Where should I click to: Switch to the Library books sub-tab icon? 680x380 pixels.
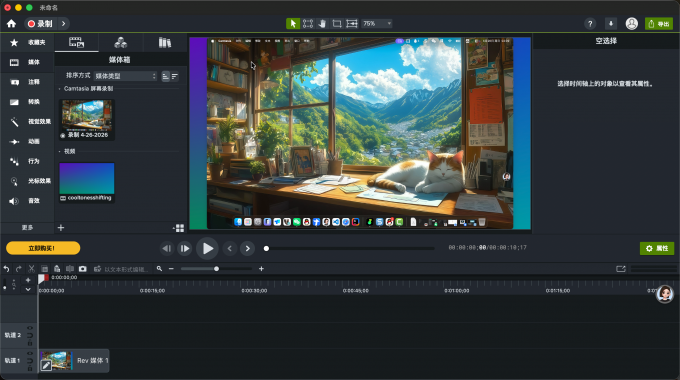[x=165, y=43]
